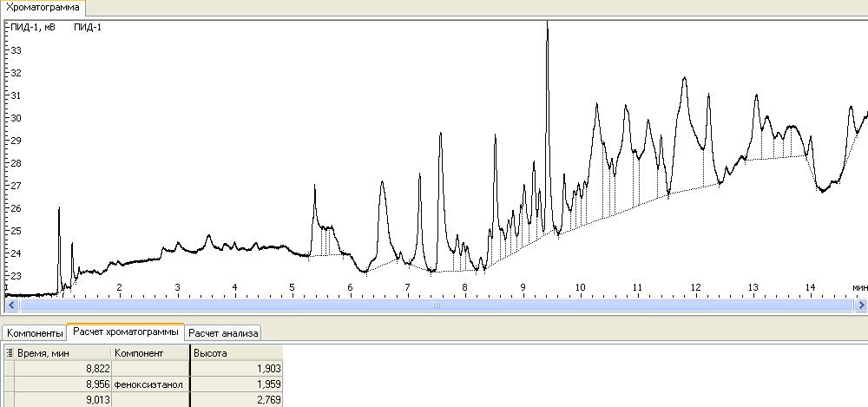Click the Компонент column header
868x407 pixels.
point(149,353)
